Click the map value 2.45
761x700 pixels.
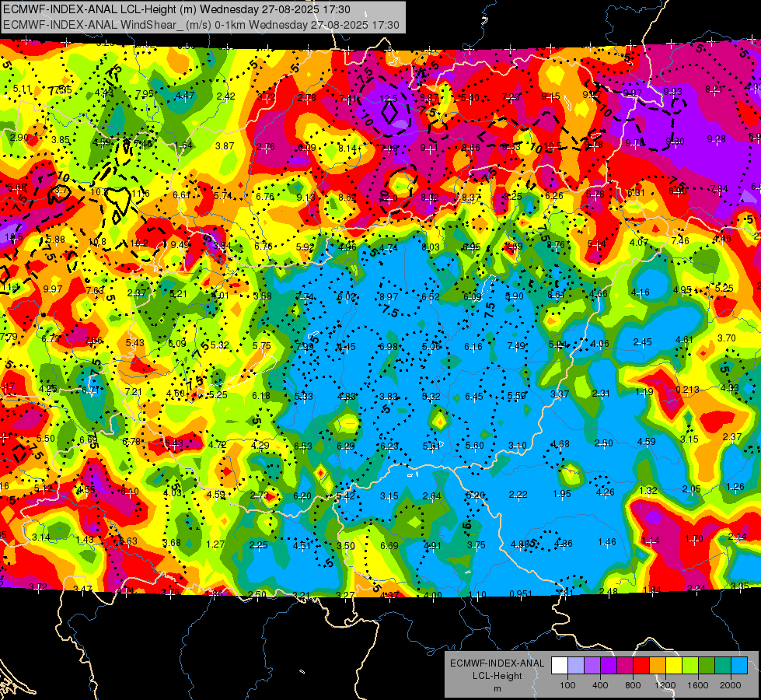coord(643,342)
